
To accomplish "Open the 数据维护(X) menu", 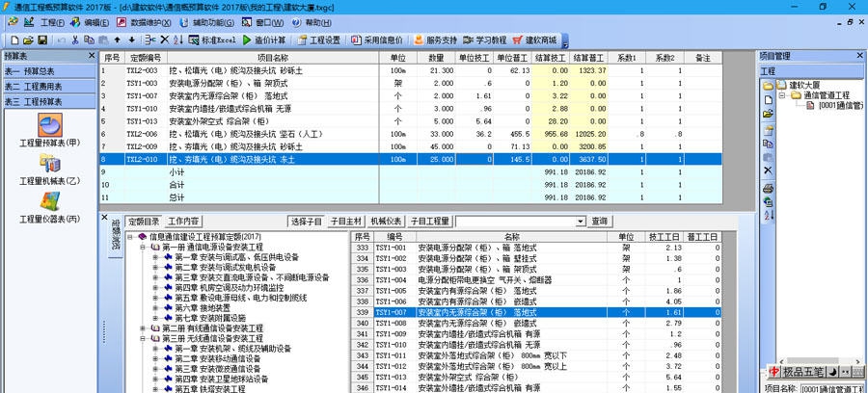I will coord(150,23).
